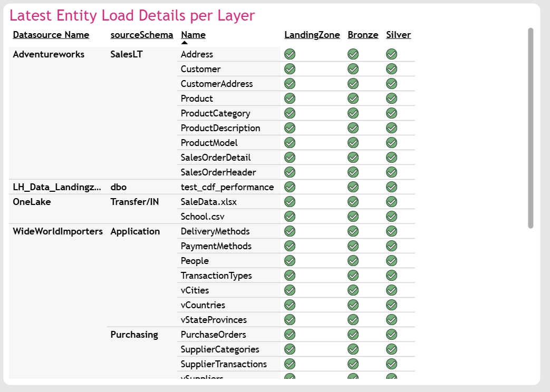Select the test_cdf_performance entity name
Screen dimensions: 550x392
227,187
